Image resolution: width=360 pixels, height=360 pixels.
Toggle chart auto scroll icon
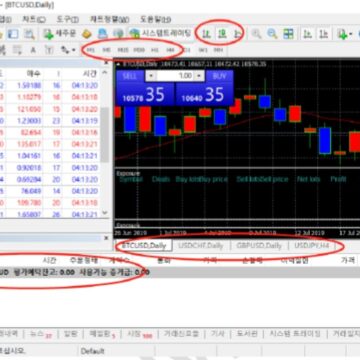tap(308, 34)
